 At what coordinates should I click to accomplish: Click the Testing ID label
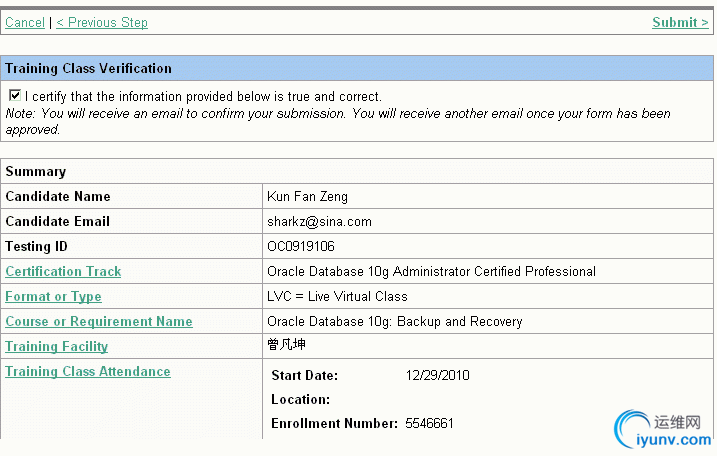(x=36, y=247)
